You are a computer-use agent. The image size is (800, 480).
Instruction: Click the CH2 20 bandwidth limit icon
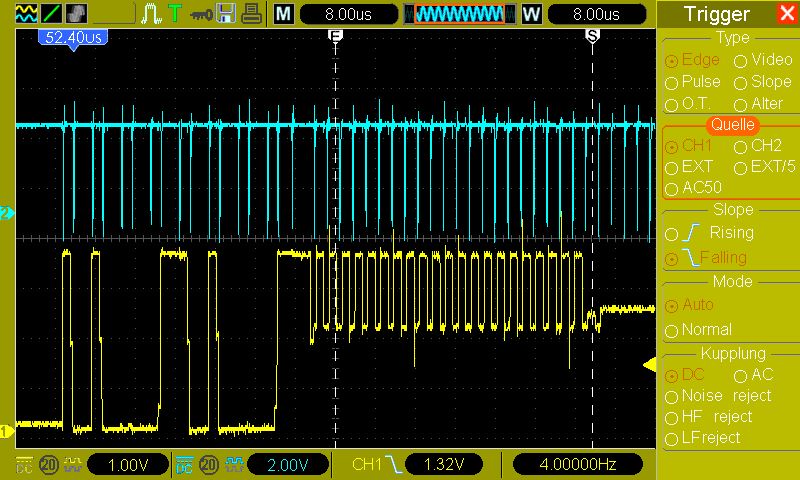coord(209,465)
